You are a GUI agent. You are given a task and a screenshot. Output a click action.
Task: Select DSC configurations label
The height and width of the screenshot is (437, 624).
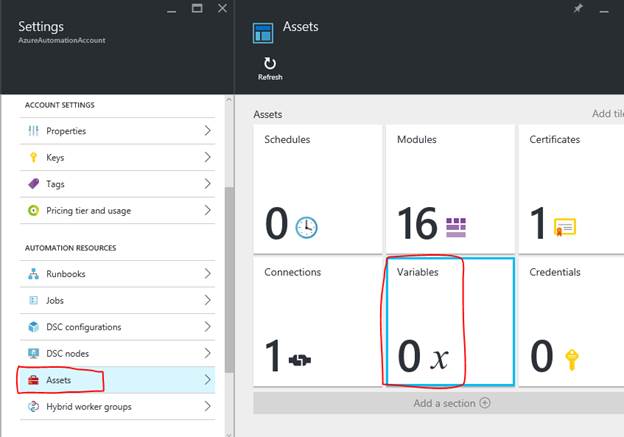tap(84, 327)
